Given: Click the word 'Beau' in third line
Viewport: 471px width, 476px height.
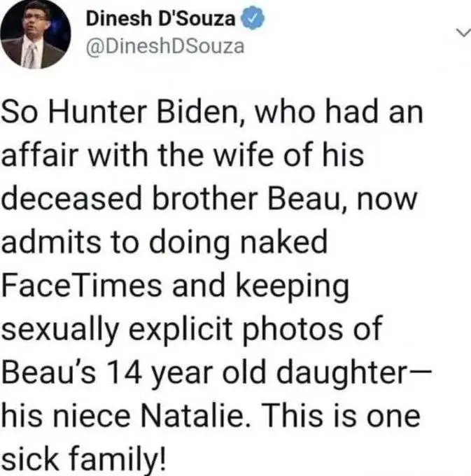Looking at the screenshot, I should coord(293,199).
